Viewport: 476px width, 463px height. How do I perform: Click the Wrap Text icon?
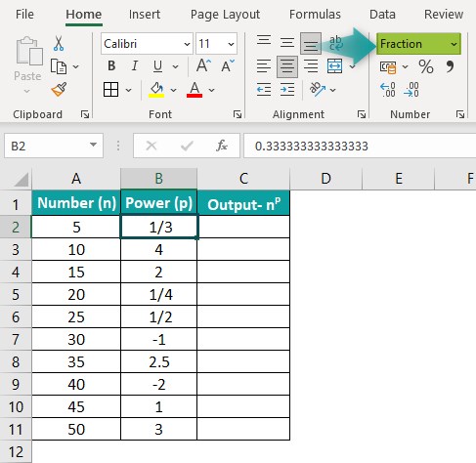click(x=335, y=43)
